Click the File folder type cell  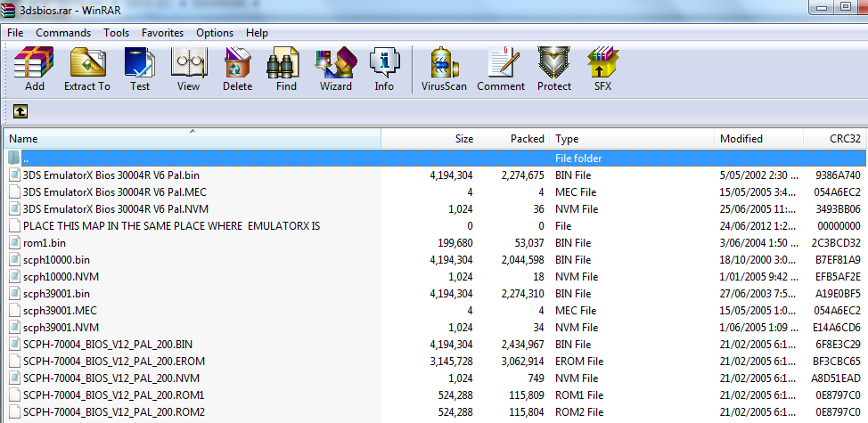[x=578, y=159]
